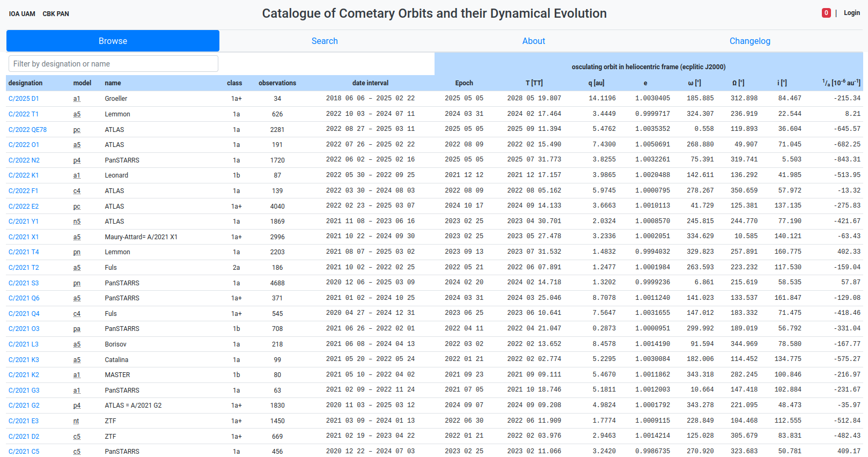
Task: Click the IOA UAM header link
Action: (x=22, y=14)
